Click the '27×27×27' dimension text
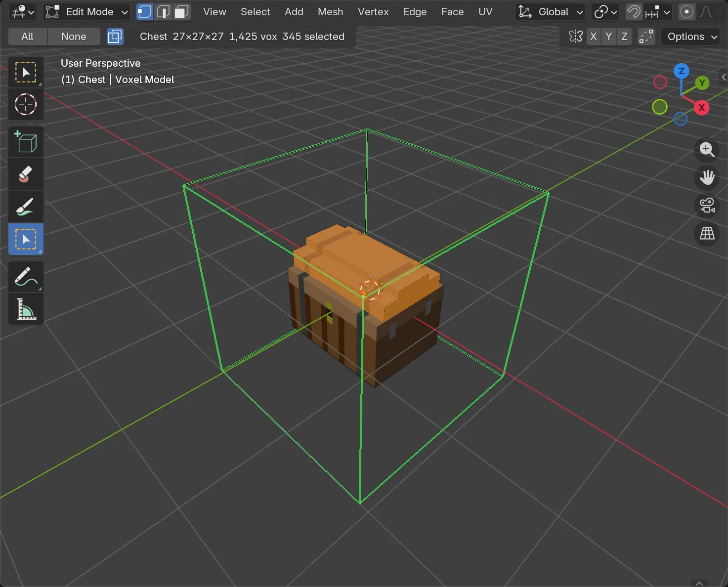This screenshot has width=728, height=587. coord(198,37)
